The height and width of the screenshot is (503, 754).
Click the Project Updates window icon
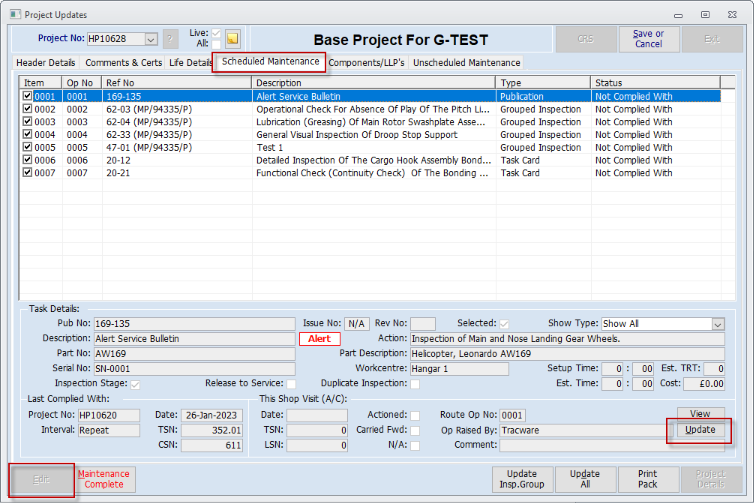pyautogui.click(x=15, y=14)
